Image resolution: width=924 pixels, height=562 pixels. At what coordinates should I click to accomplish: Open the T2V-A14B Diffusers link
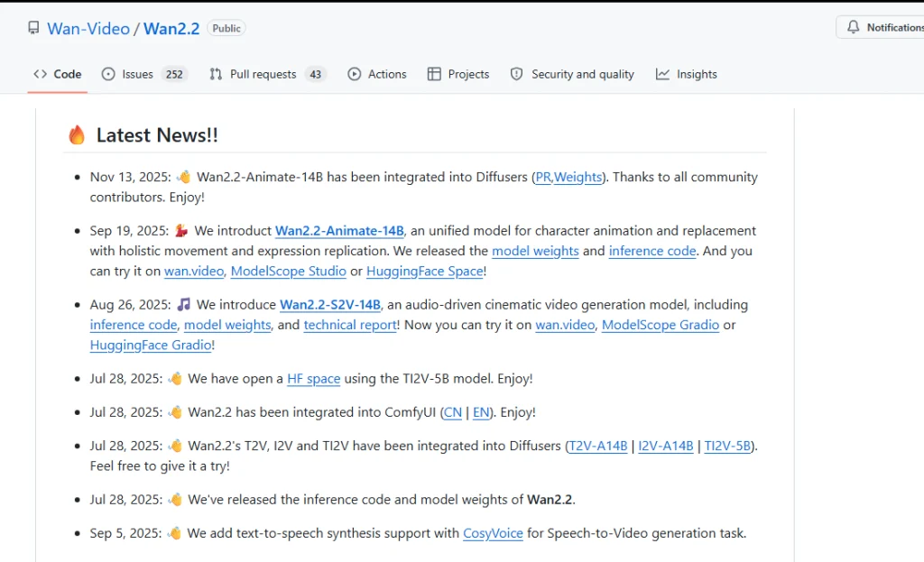(x=597, y=446)
